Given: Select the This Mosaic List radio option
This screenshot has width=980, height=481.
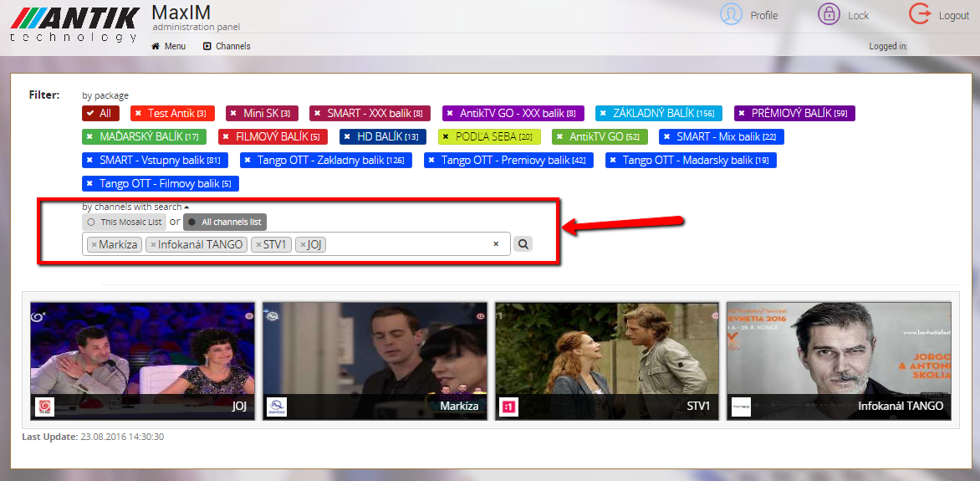Looking at the screenshot, I should click(x=125, y=222).
